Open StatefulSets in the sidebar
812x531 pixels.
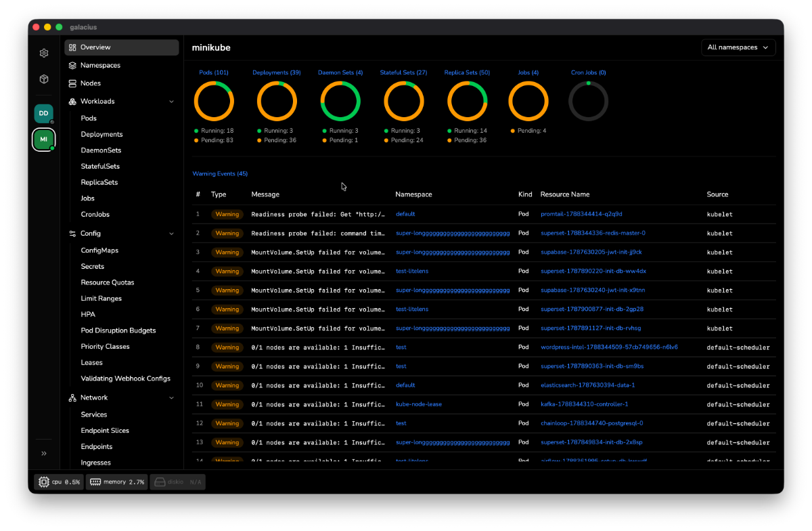[x=100, y=167]
